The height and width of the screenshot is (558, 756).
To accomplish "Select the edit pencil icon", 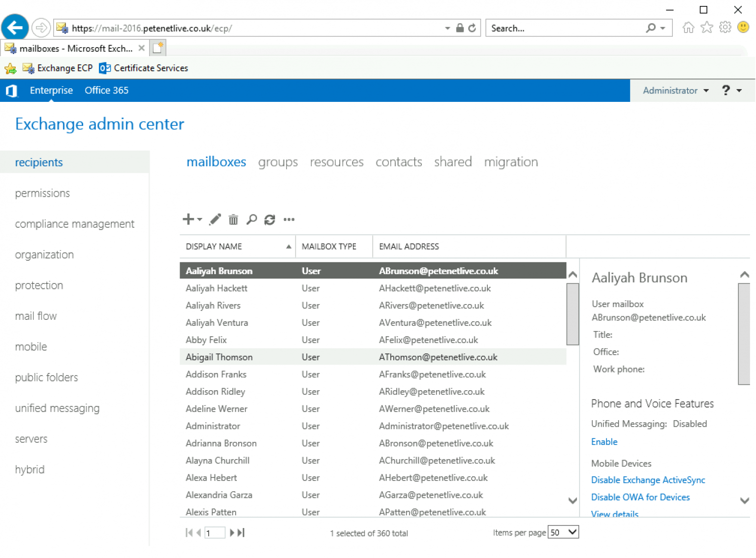I will (x=215, y=219).
